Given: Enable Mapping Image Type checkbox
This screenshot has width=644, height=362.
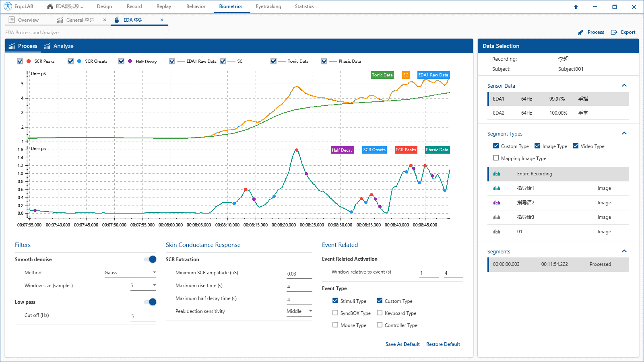Looking at the screenshot, I should [496, 158].
